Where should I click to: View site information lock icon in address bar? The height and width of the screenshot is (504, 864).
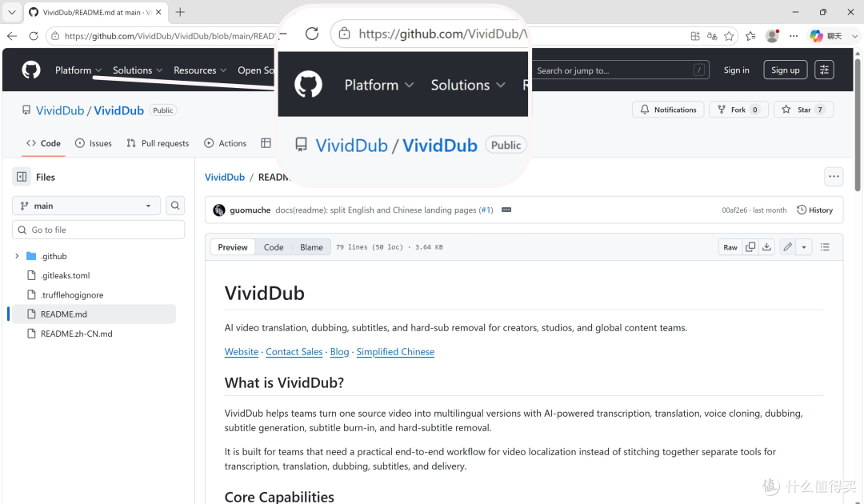[54, 36]
